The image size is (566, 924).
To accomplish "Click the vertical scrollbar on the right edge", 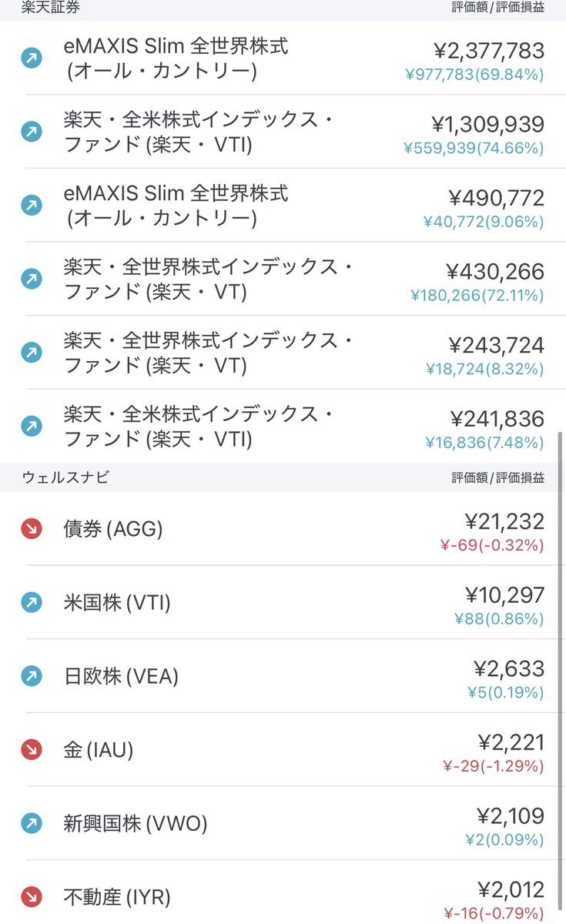I will point(560,678).
